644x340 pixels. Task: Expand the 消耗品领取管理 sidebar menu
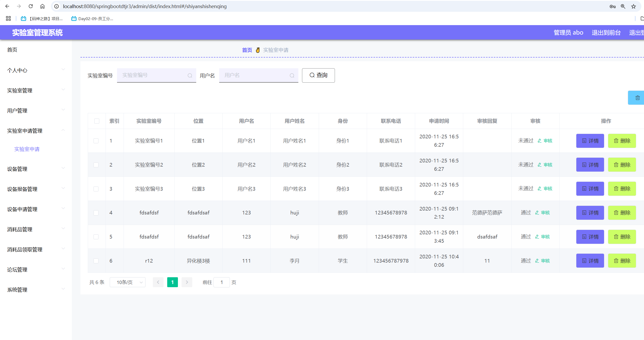36,249
